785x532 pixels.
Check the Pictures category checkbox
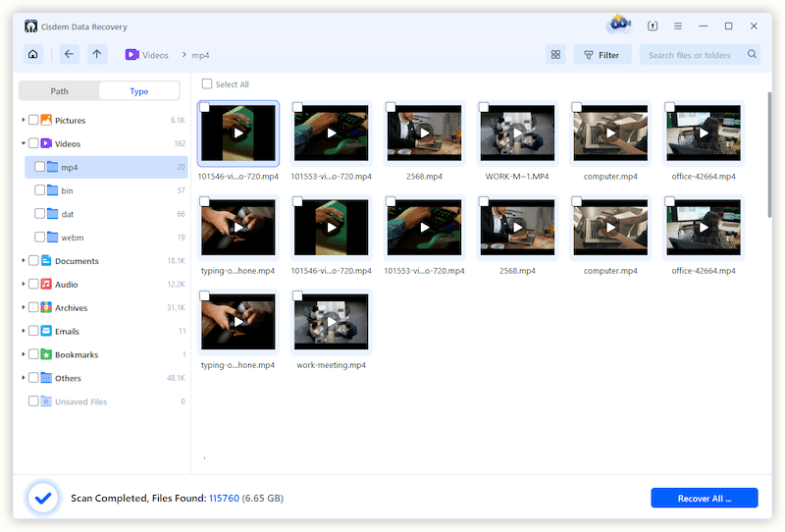(x=33, y=120)
